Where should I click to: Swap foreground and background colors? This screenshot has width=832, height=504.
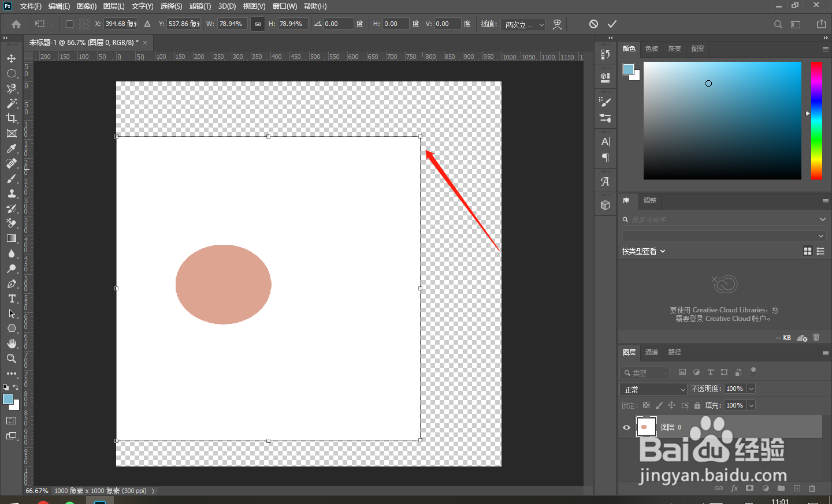pos(16,387)
